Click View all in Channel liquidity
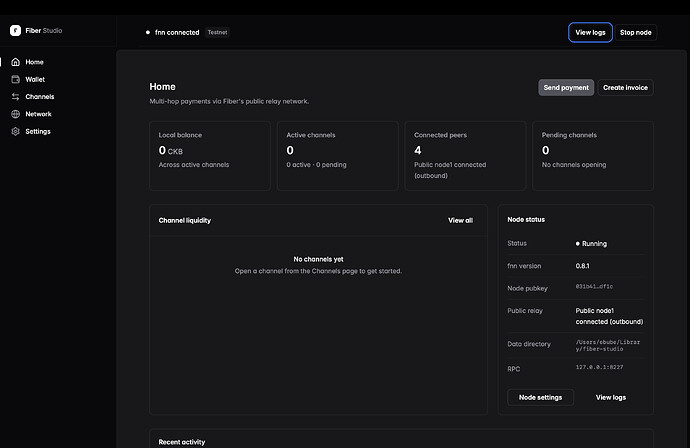This screenshot has height=448, width=690. pyautogui.click(x=460, y=220)
